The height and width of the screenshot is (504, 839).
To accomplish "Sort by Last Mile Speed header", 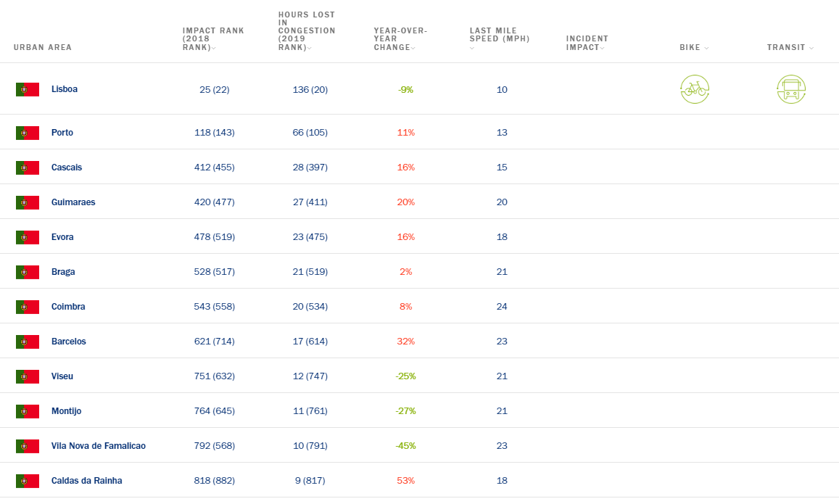I will [x=499, y=39].
